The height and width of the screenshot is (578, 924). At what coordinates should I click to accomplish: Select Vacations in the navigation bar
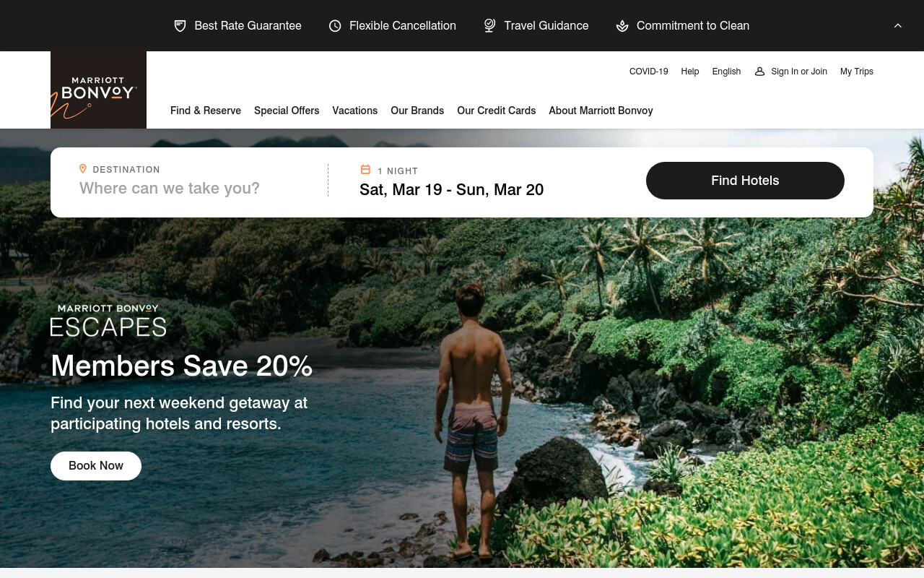click(355, 111)
